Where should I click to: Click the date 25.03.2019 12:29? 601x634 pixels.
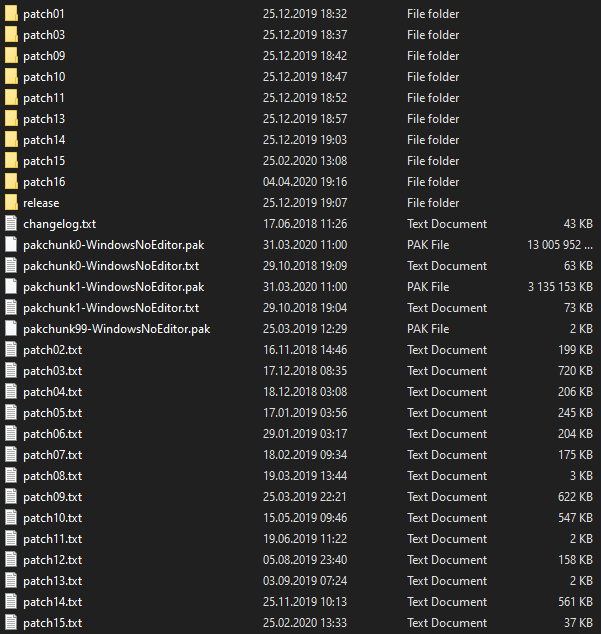tap(305, 329)
